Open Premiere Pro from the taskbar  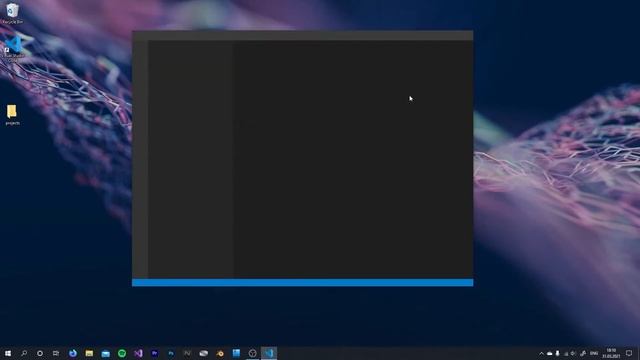[154, 353]
